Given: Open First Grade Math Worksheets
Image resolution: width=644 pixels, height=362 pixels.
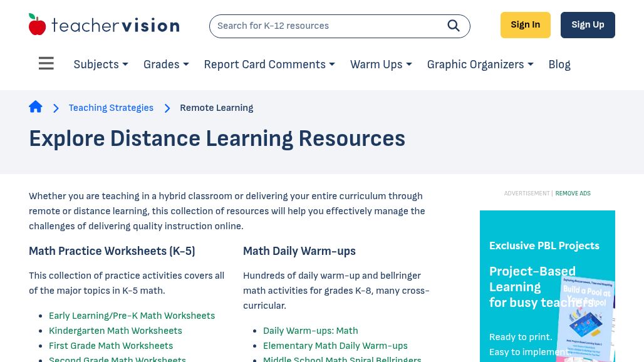Looking at the screenshot, I should tap(111, 346).
